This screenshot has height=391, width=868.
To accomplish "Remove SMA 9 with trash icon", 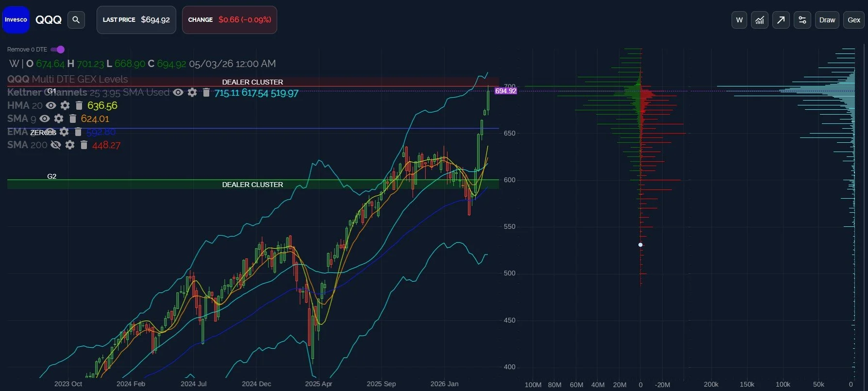I will pos(73,119).
